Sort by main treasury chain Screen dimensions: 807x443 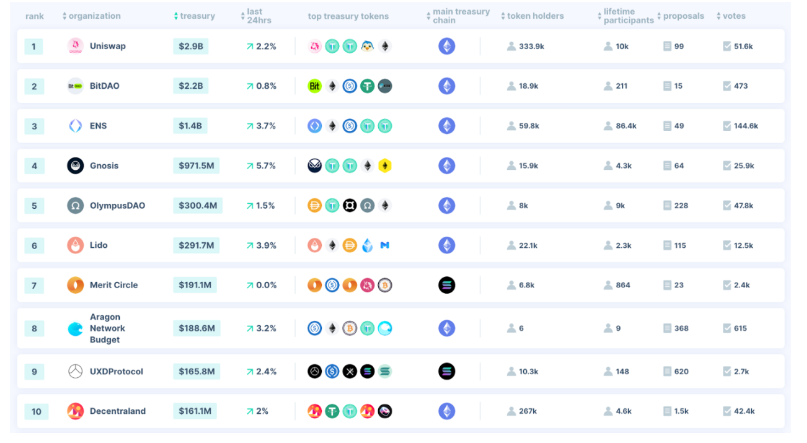(x=458, y=16)
